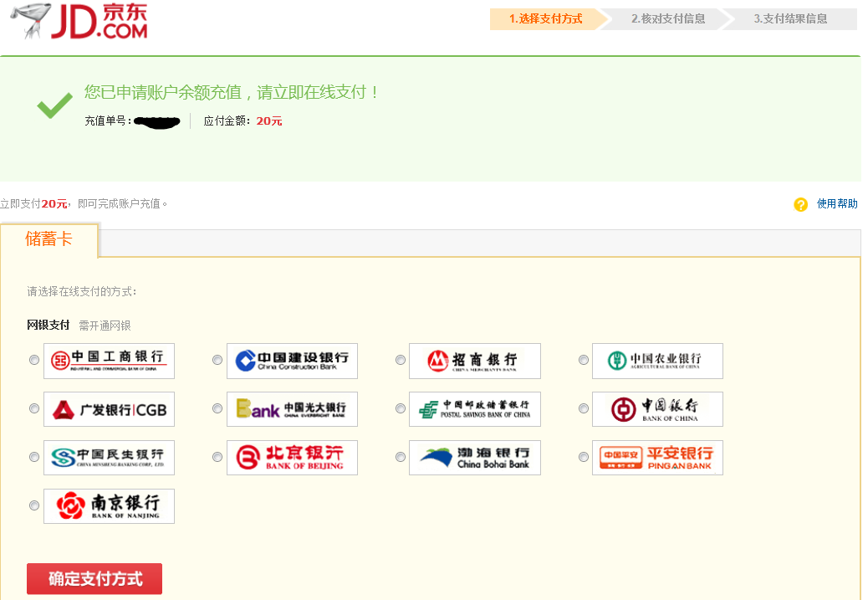Select radio button for 中国建设银行
868x600 pixels.
217,360
